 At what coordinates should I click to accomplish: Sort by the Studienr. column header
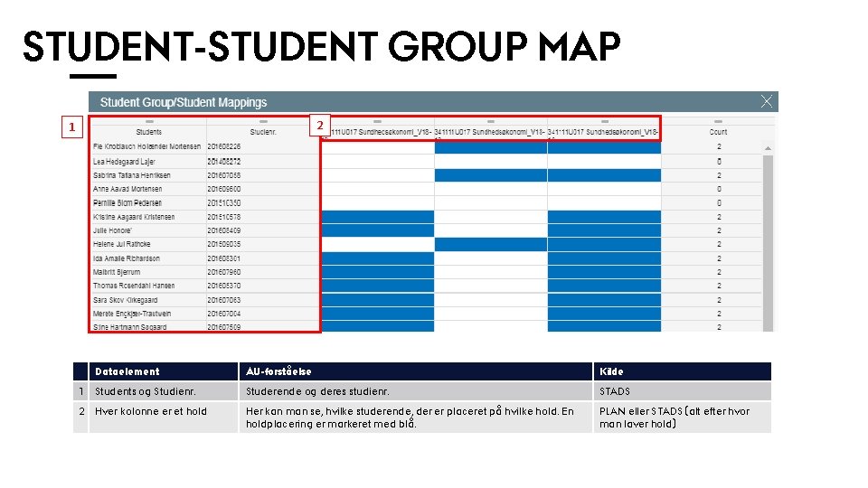coord(263,132)
